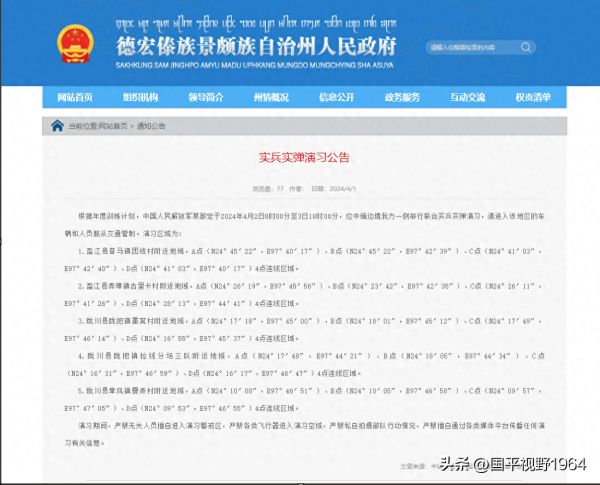
Task: Follow the 通知公告 breadcrumb link
Action: (153, 126)
